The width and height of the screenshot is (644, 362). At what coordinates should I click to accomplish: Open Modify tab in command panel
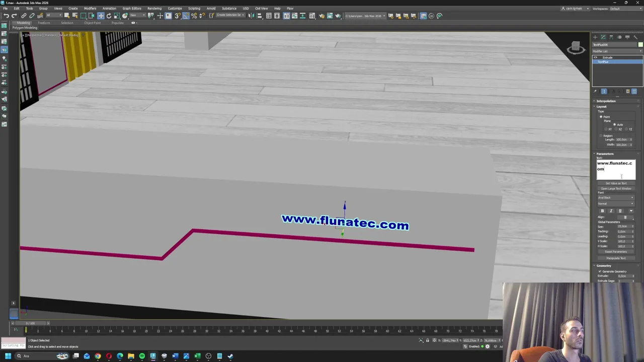(603, 37)
